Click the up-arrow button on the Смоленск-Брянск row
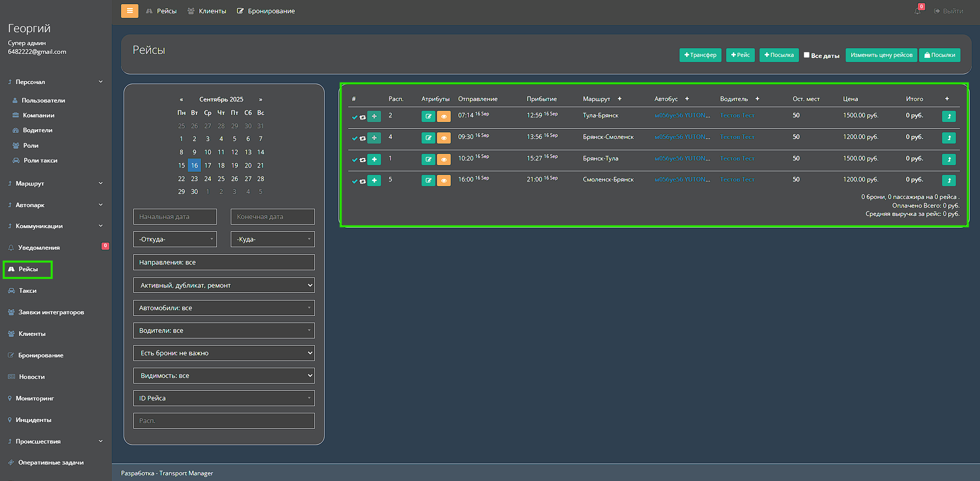This screenshot has width=980, height=481. 948,181
